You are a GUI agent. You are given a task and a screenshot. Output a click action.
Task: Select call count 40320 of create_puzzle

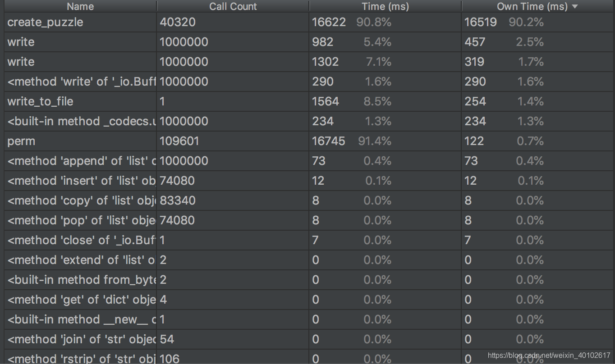click(177, 22)
